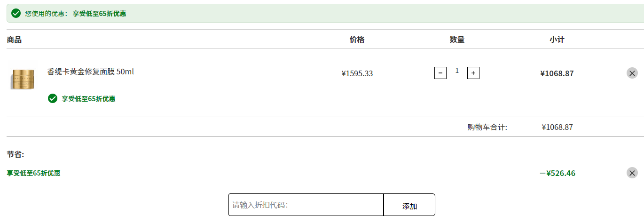Click the 数量 column header

pos(457,40)
